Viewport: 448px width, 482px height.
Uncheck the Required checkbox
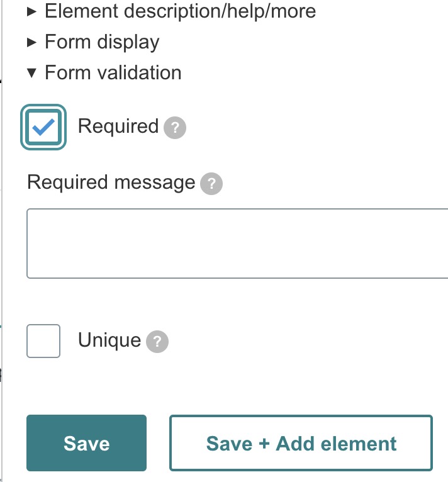pos(43,127)
